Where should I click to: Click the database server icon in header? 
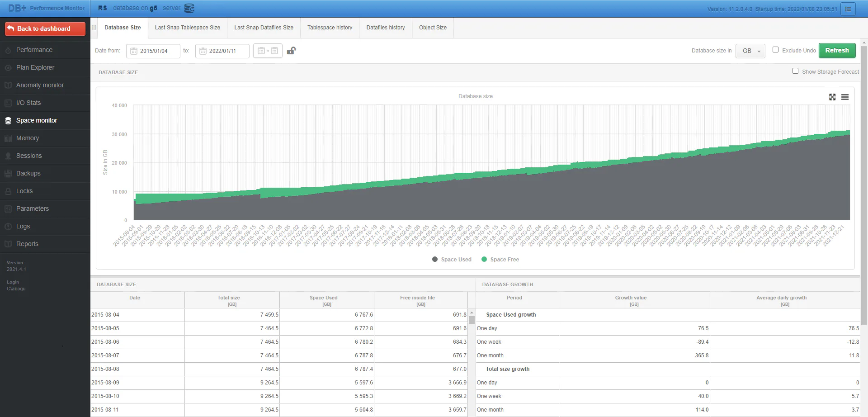click(189, 8)
